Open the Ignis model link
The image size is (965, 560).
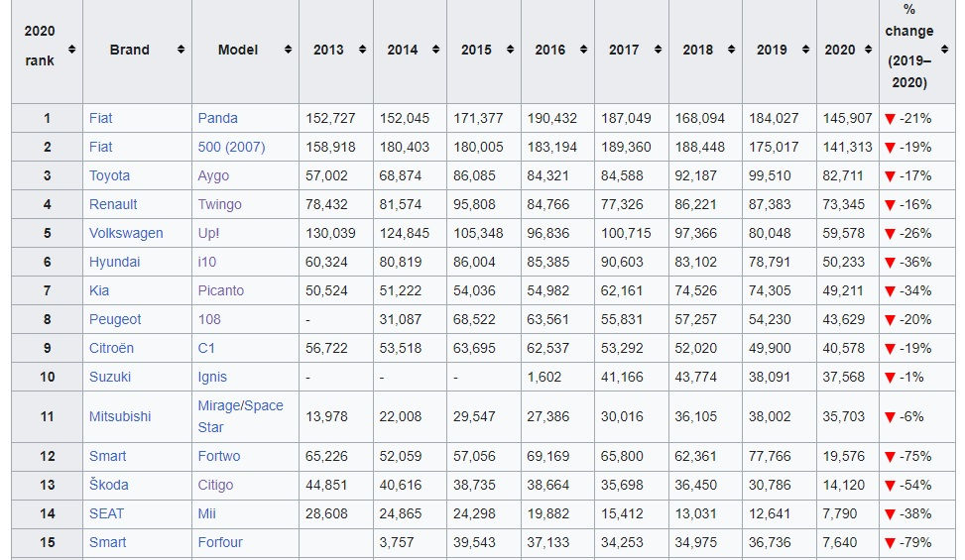point(212,378)
